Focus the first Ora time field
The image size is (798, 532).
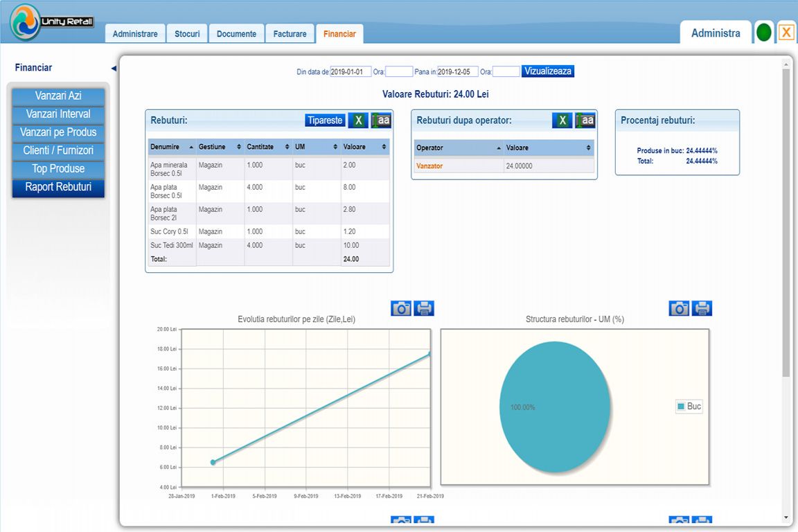pos(399,72)
